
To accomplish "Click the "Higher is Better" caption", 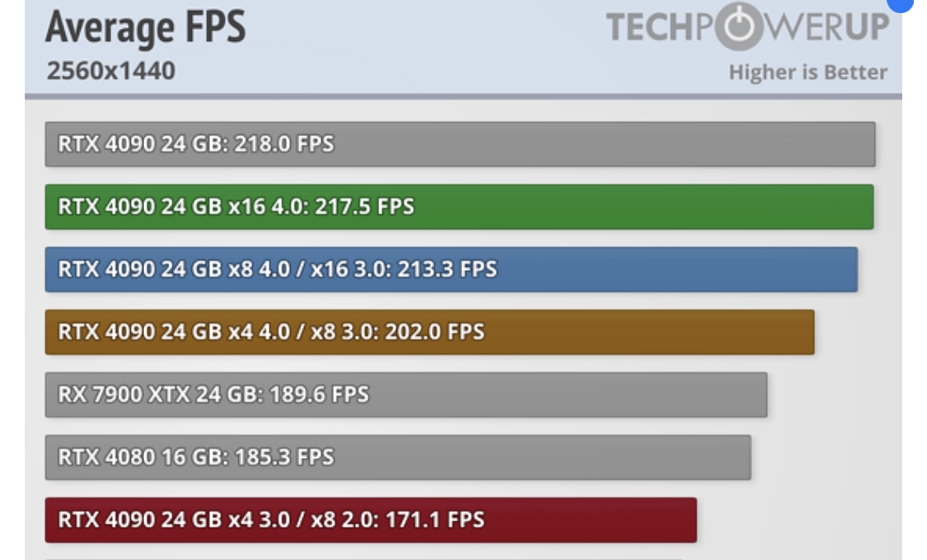I will tap(808, 72).
